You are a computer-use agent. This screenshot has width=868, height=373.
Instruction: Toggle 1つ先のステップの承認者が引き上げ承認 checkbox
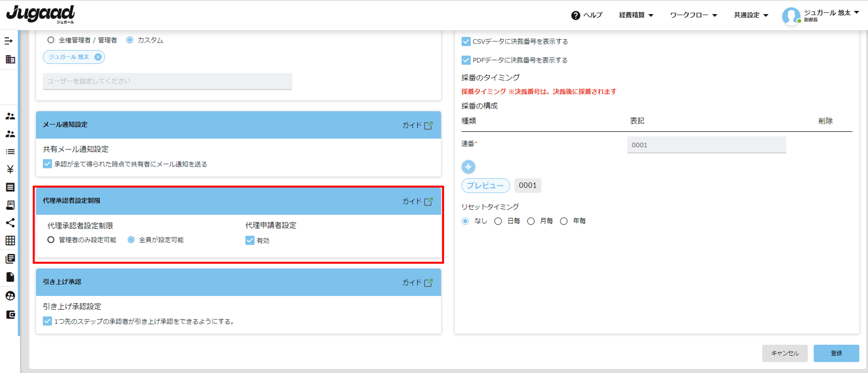click(47, 321)
